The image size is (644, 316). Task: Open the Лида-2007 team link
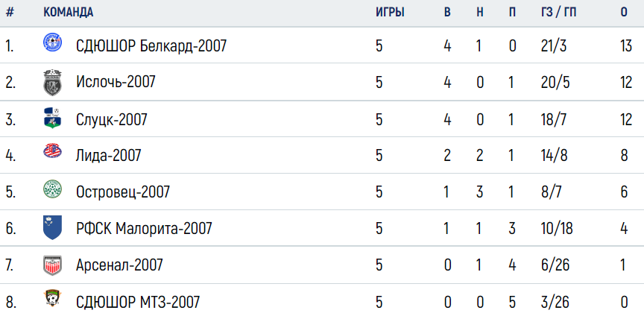click(108, 155)
